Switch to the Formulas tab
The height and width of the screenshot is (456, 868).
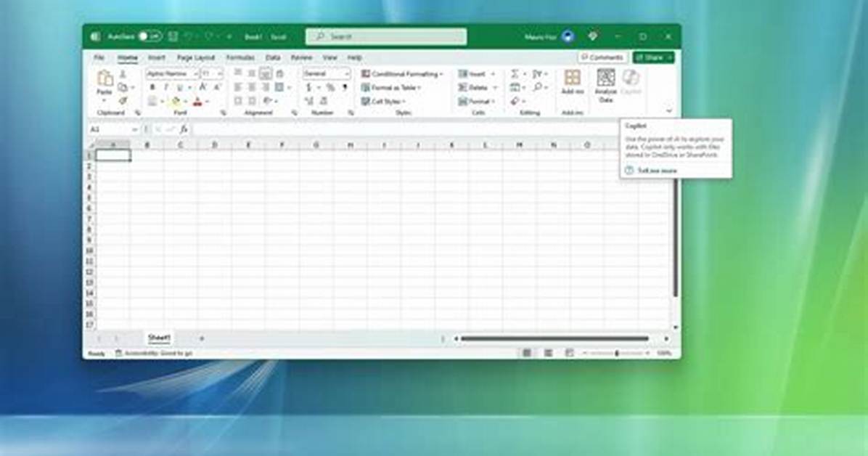[x=240, y=57]
